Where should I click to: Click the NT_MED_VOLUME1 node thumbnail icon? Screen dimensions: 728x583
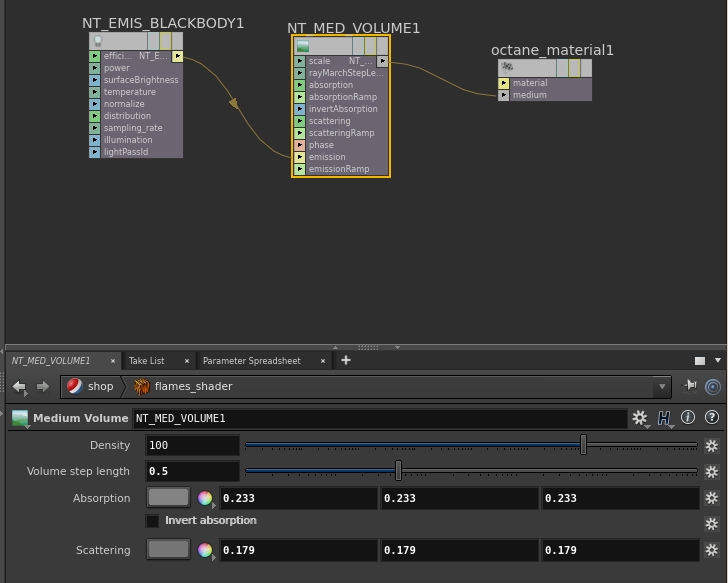click(x=303, y=46)
